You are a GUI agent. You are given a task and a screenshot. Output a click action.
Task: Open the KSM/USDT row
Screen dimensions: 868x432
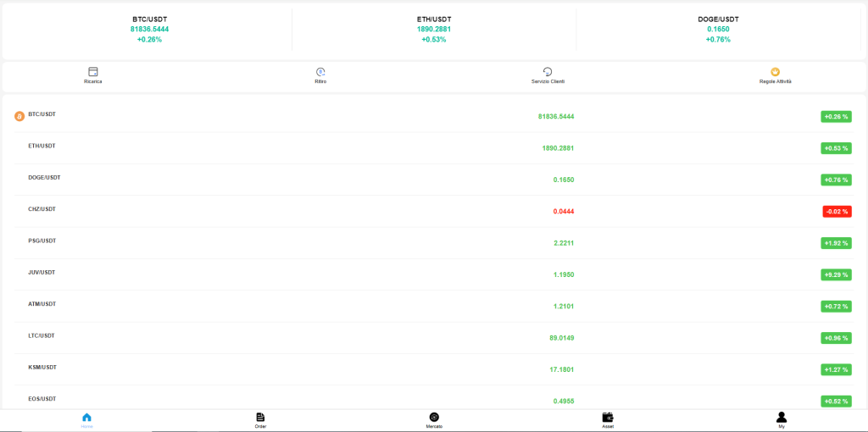point(434,369)
